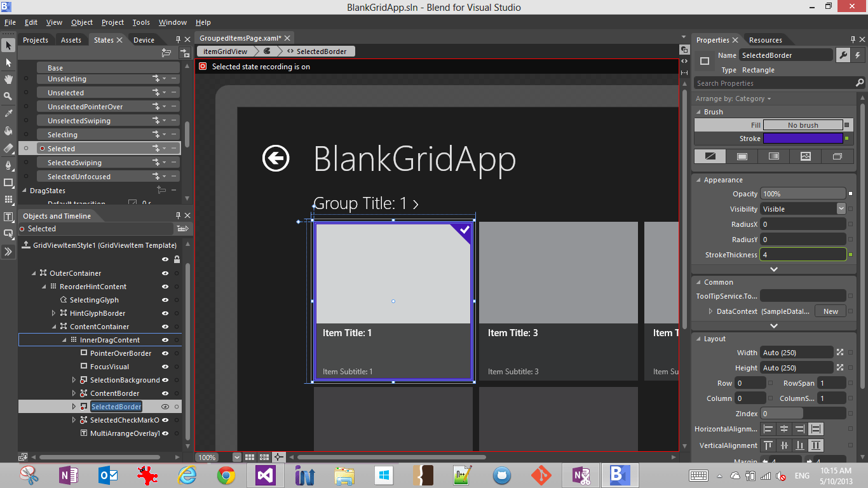Set horizontal alignment to Stretch
Screen dimensions: 868x488
[x=816, y=429]
